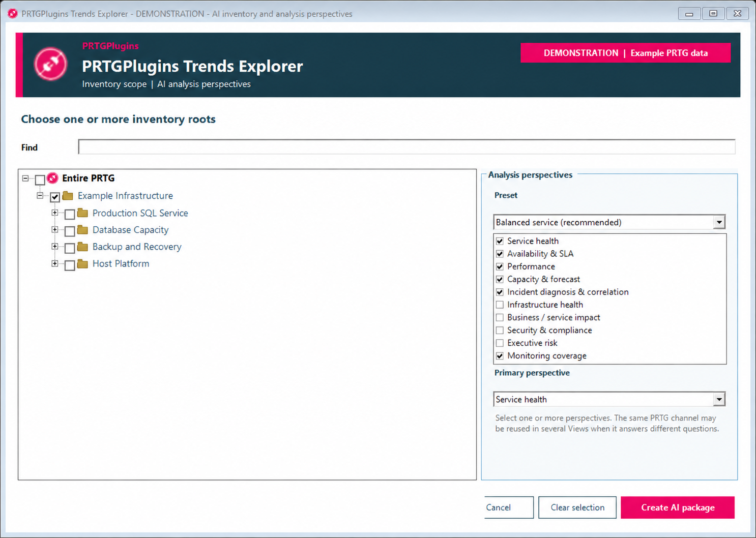This screenshot has height=538, width=756.
Task: Uncheck the Performance perspective
Action: [x=500, y=266]
